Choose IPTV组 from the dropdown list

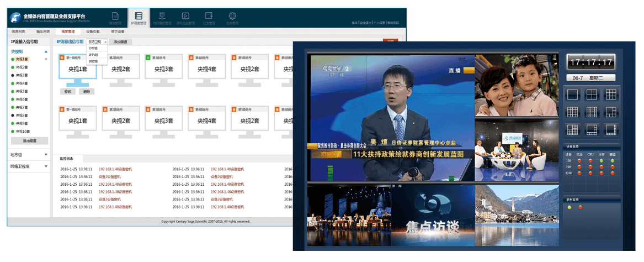93,55
